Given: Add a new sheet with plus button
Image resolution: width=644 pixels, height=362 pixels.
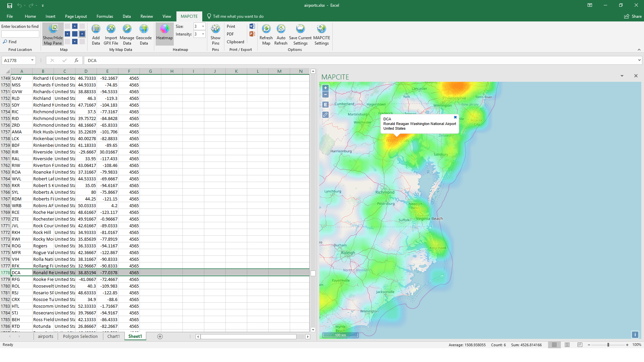Looking at the screenshot, I should 160,337.
